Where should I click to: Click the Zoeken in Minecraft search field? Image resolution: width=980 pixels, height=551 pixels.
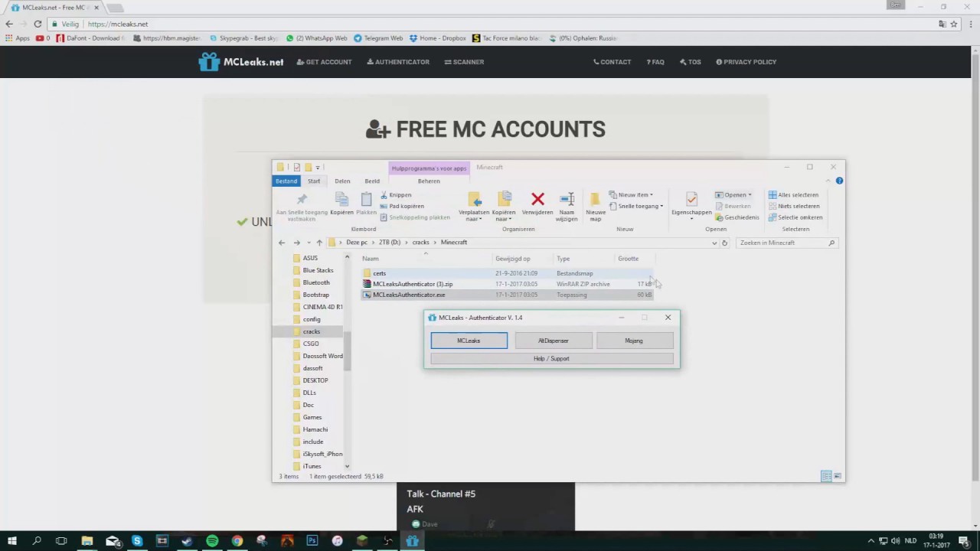[x=787, y=243]
